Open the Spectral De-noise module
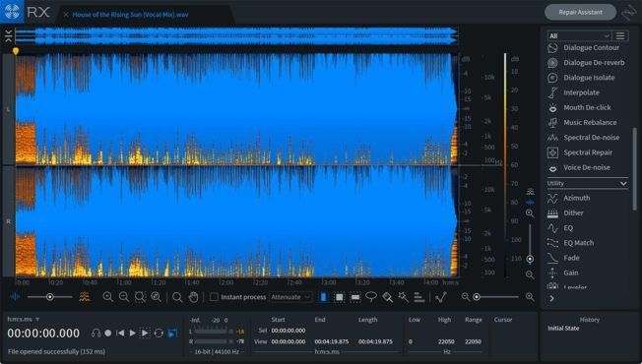 click(591, 138)
